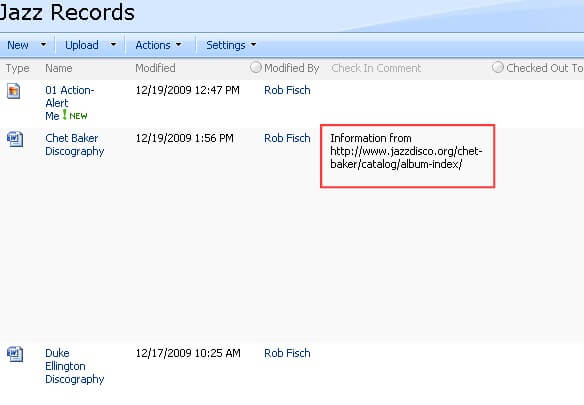This screenshot has width=584, height=405.
Task: Click the filter icon beside Modified By header
Action: click(256, 67)
